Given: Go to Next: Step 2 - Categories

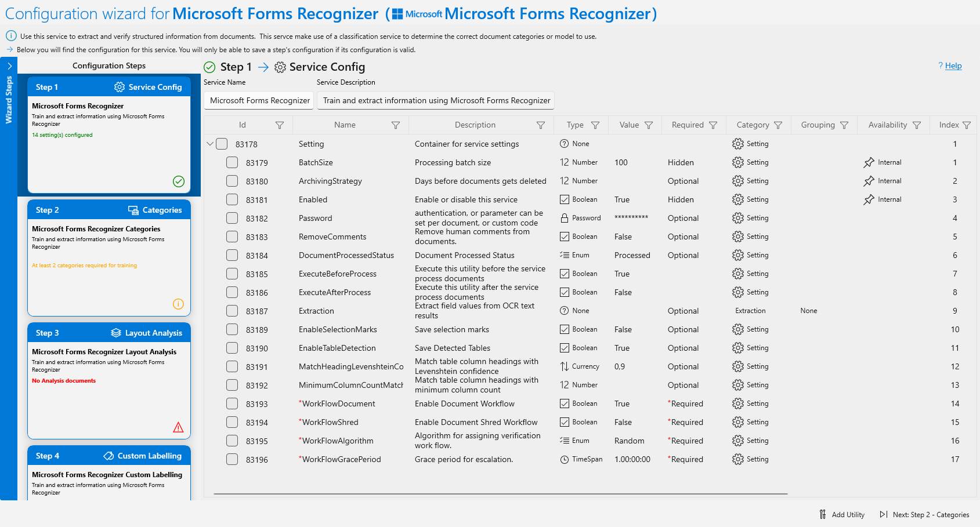Looking at the screenshot, I should point(925,514).
